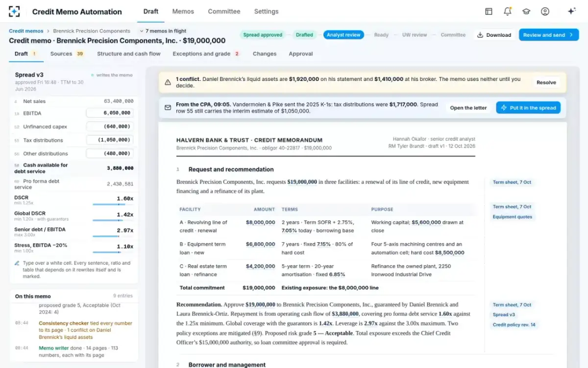Open Brennick Precision Components breadcrumb

(x=92, y=31)
